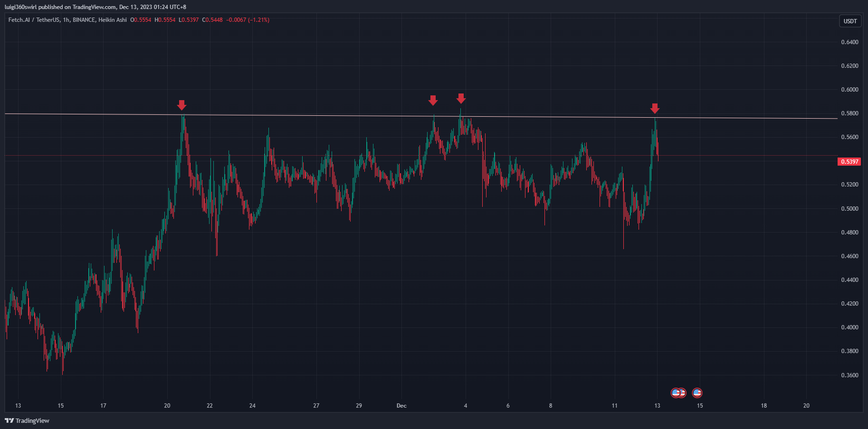Click the 0.4800 price axis label

pos(849,233)
